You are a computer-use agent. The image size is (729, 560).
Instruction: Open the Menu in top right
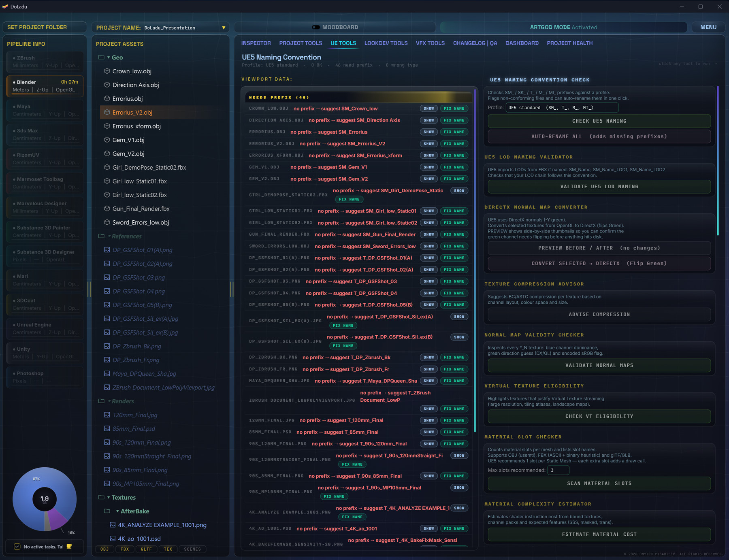(x=708, y=27)
